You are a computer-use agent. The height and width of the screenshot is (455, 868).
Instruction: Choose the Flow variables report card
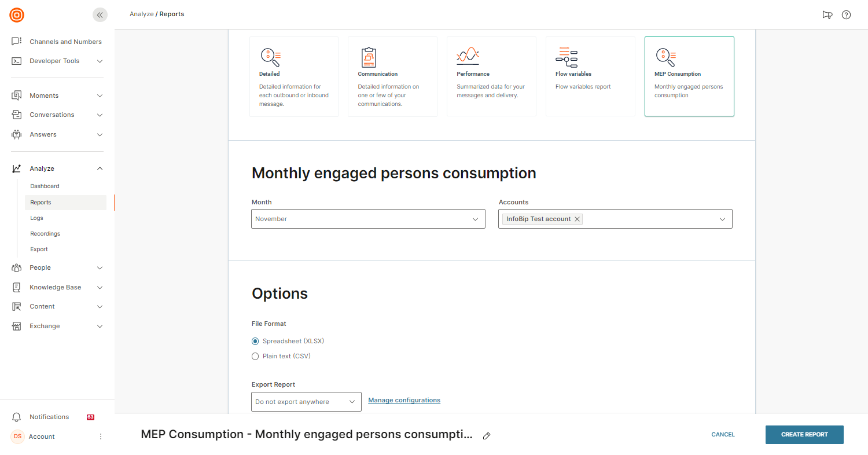click(x=590, y=76)
